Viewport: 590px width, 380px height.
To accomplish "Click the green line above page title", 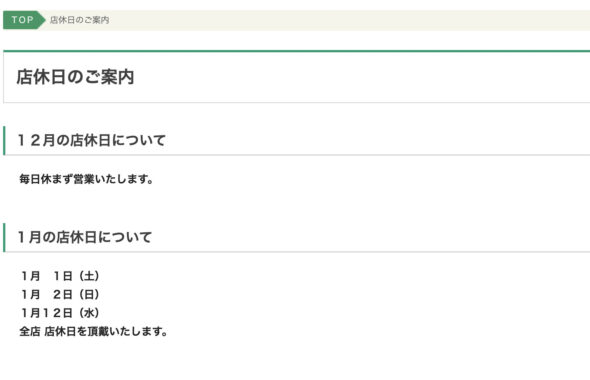I will pos(297,51).
